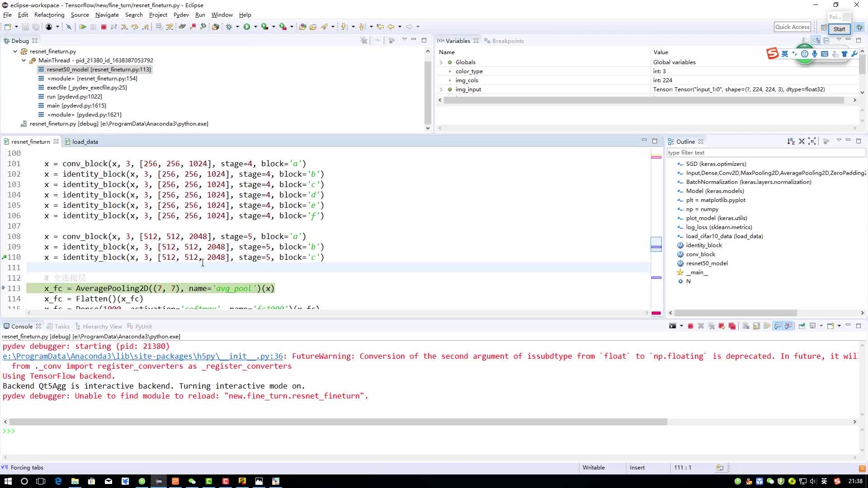Click the Debug bug toolbar icon
The image size is (868, 488).
coord(229,27)
